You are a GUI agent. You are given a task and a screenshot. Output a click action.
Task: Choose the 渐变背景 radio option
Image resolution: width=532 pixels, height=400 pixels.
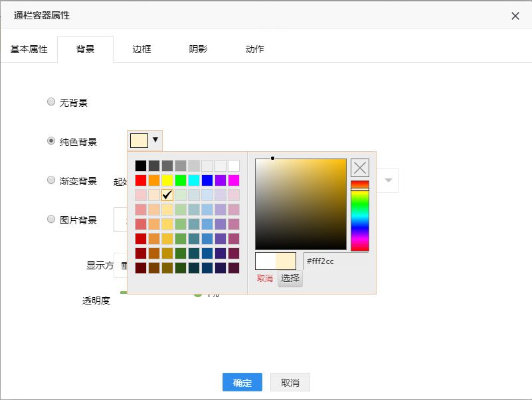click(51, 180)
